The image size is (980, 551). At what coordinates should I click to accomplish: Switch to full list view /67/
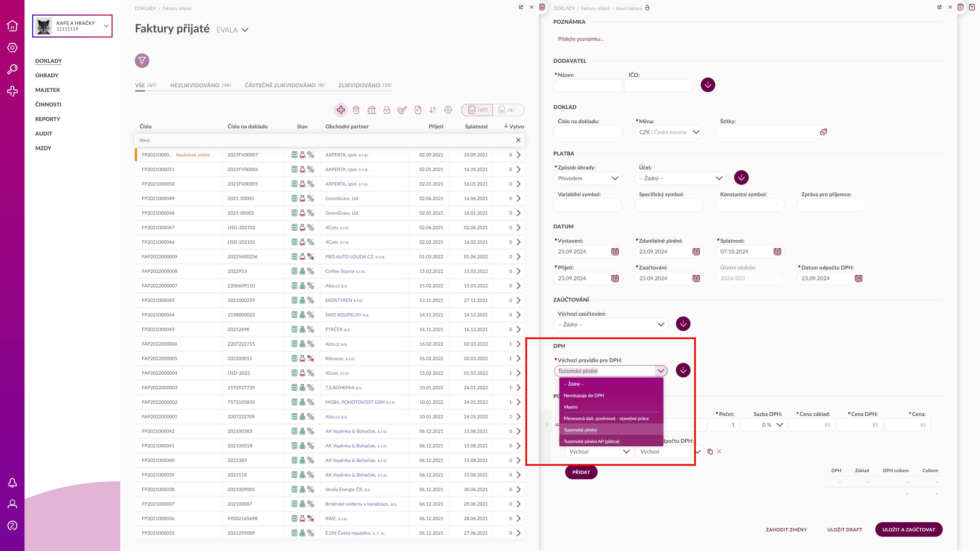pyautogui.click(x=477, y=110)
